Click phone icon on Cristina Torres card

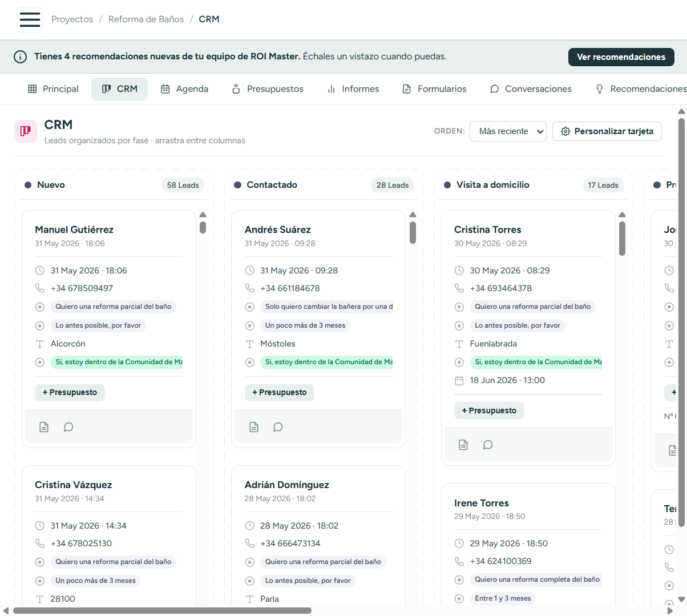(459, 288)
